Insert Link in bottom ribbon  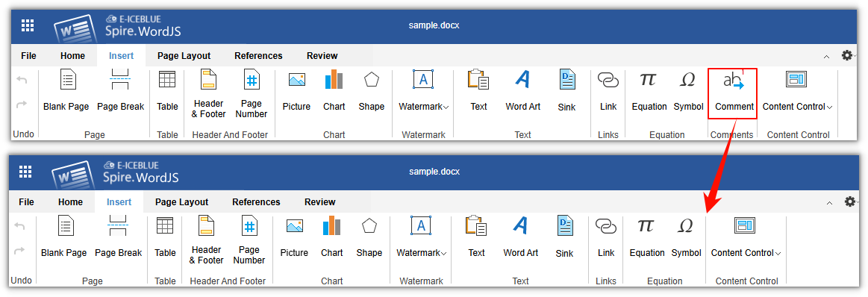(606, 238)
